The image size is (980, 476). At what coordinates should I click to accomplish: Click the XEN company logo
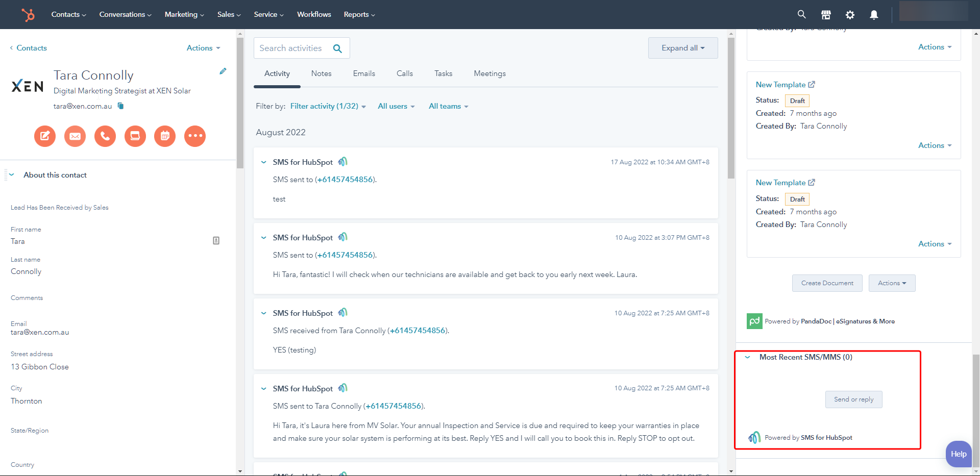coord(28,86)
